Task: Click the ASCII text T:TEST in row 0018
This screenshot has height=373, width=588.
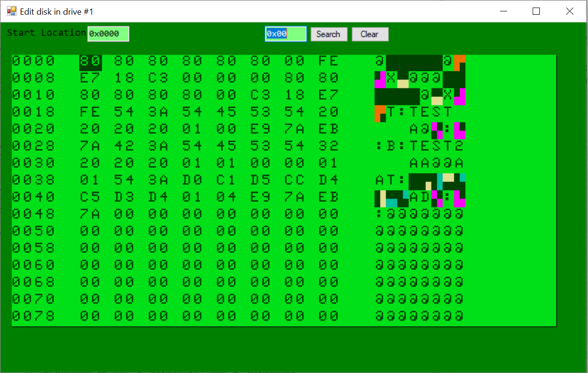Action: tap(420, 112)
